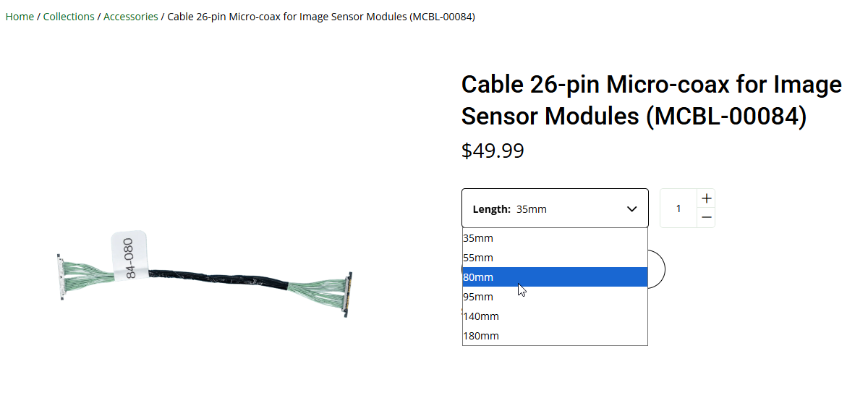This screenshot has width=868, height=401.
Task: Open the Length dropdown box
Action: coord(554,208)
